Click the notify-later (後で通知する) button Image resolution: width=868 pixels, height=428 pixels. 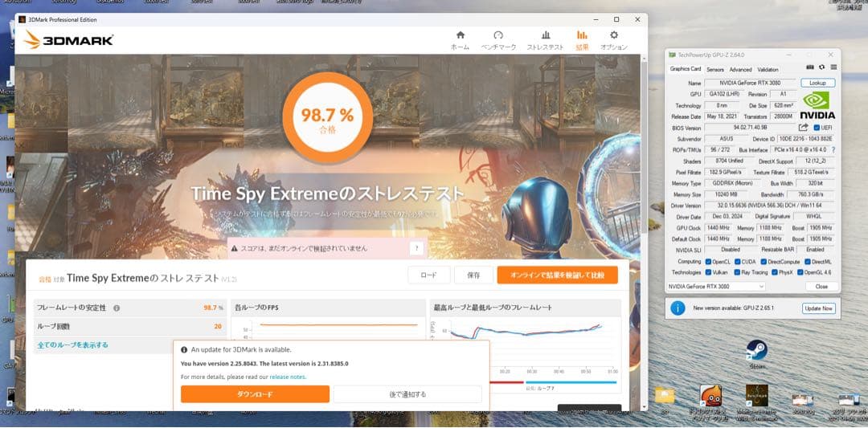click(407, 394)
